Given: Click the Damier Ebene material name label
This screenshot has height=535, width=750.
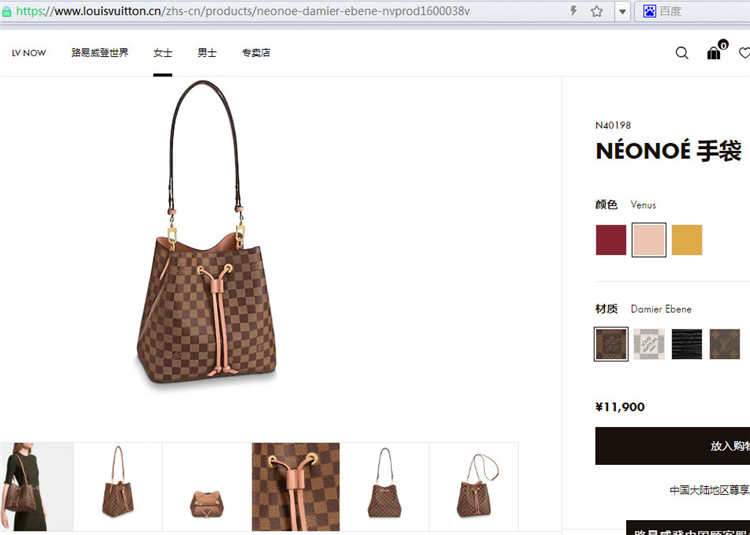Looking at the screenshot, I should (661, 309).
